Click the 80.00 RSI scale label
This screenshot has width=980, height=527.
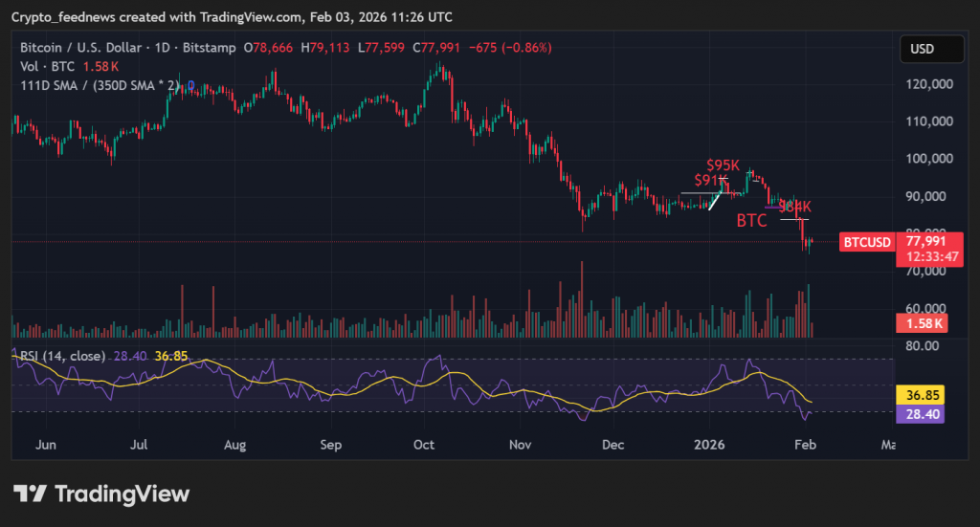coord(923,346)
